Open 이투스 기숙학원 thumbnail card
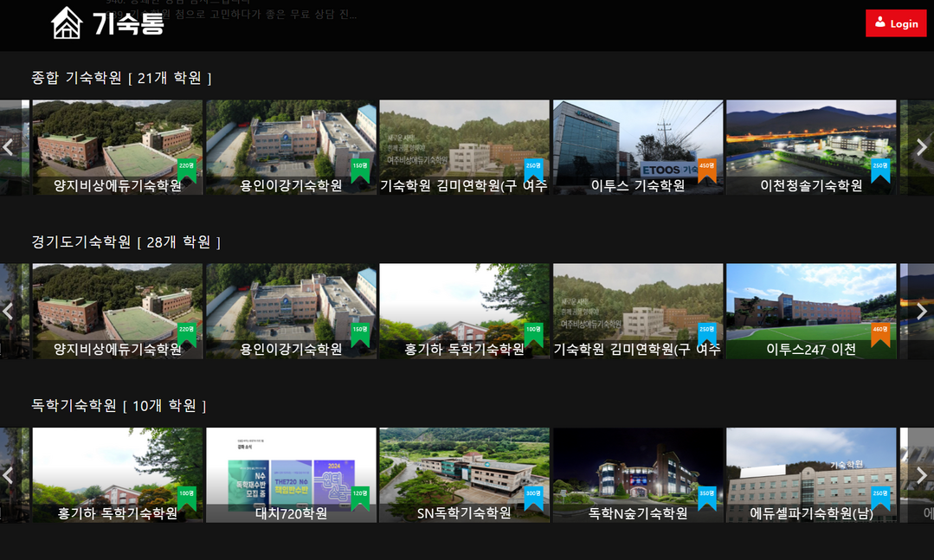The width and height of the screenshot is (934, 560). point(637,146)
